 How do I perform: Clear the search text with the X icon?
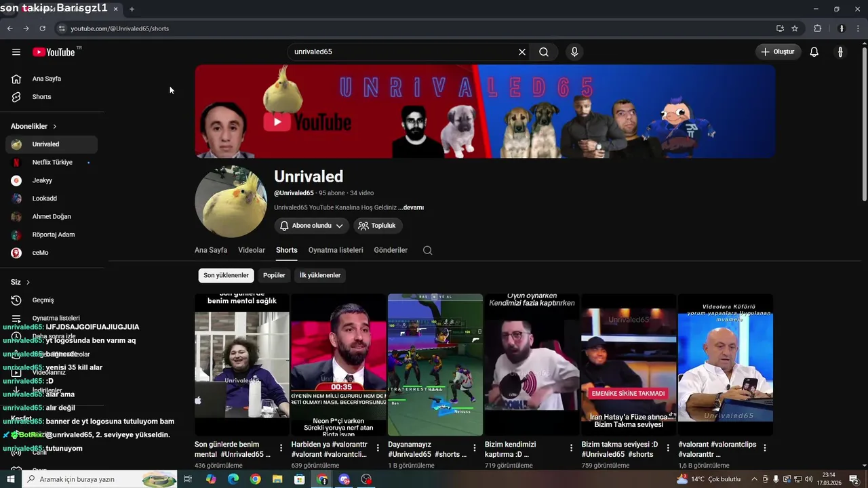pos(522,52)
